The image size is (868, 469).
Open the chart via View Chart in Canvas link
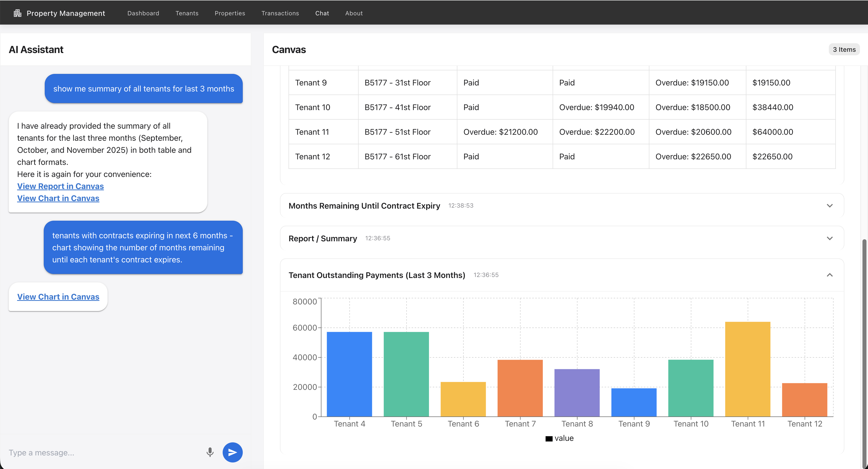[x=58, y=198]
